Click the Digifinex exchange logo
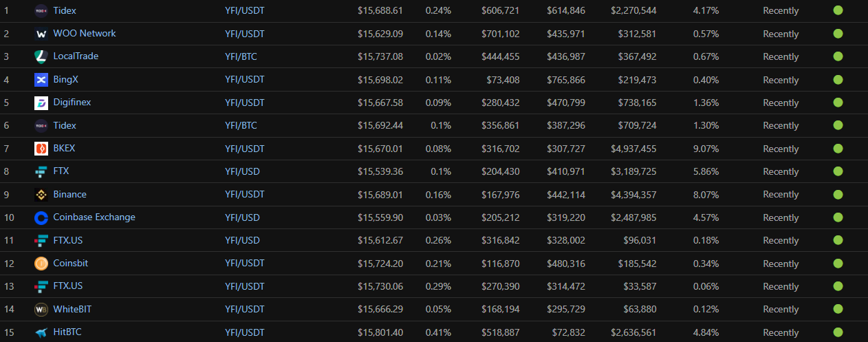 click(41, 103)
